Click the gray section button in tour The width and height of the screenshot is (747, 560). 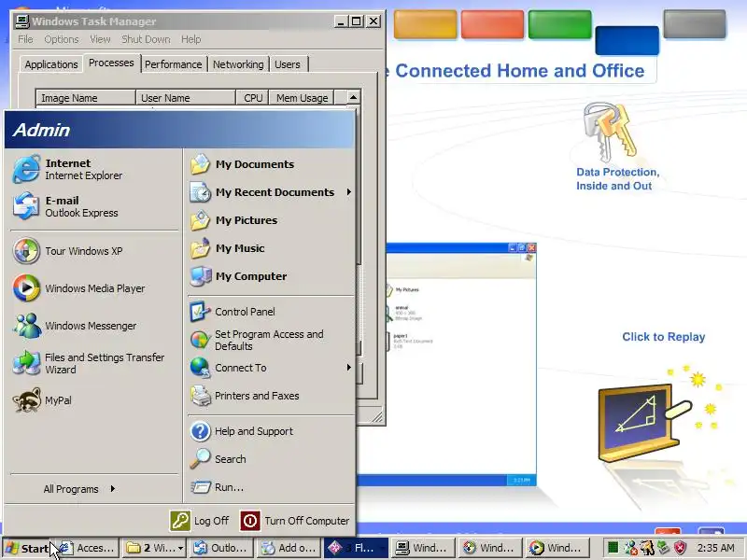695,24
